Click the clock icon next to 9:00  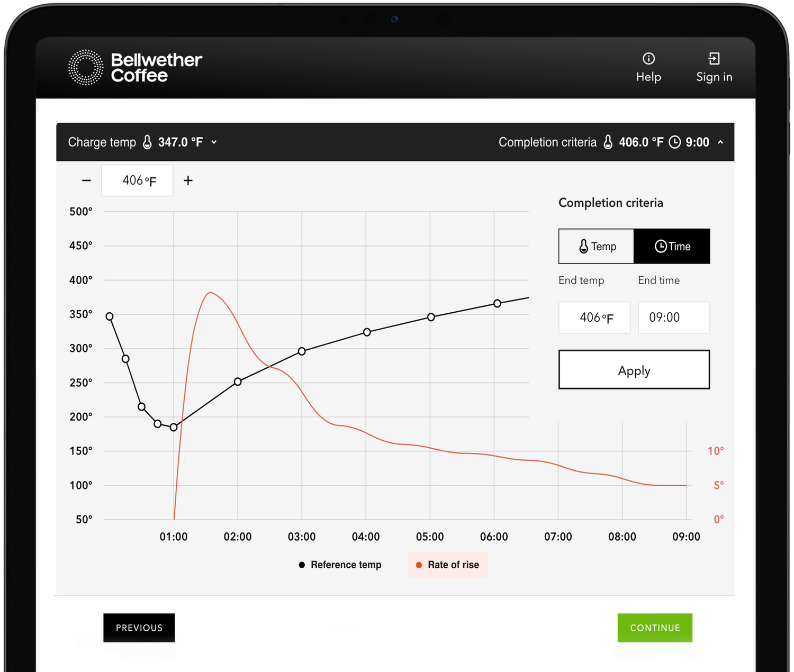pyautogui.click(x=674, y=142)
